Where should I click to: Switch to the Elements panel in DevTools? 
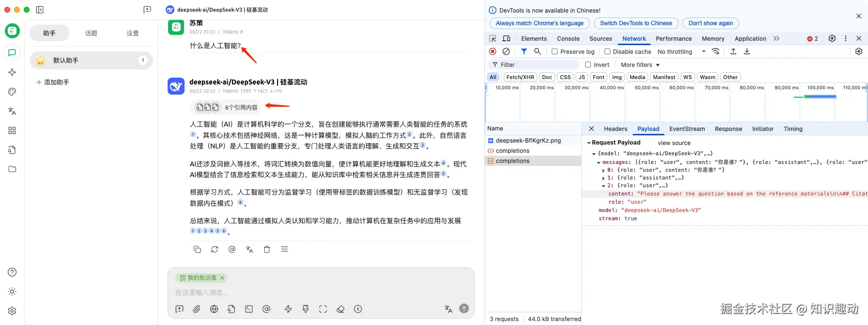[x=534, y=38]
